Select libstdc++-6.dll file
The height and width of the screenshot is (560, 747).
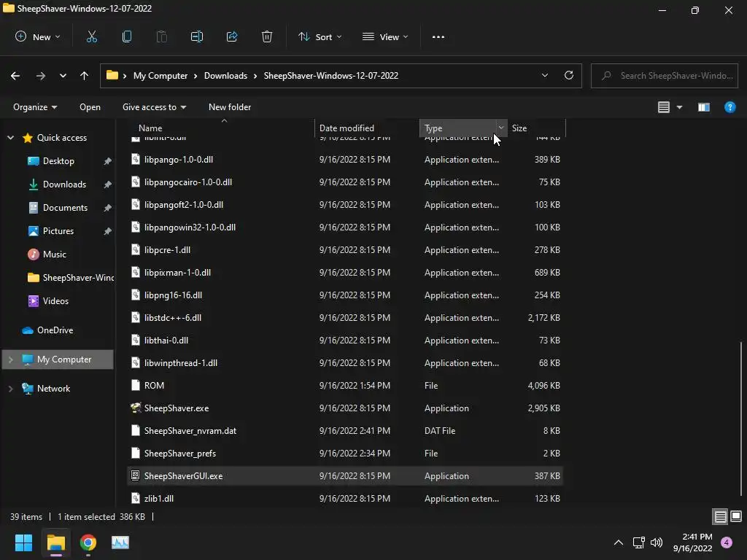point(345,318)
